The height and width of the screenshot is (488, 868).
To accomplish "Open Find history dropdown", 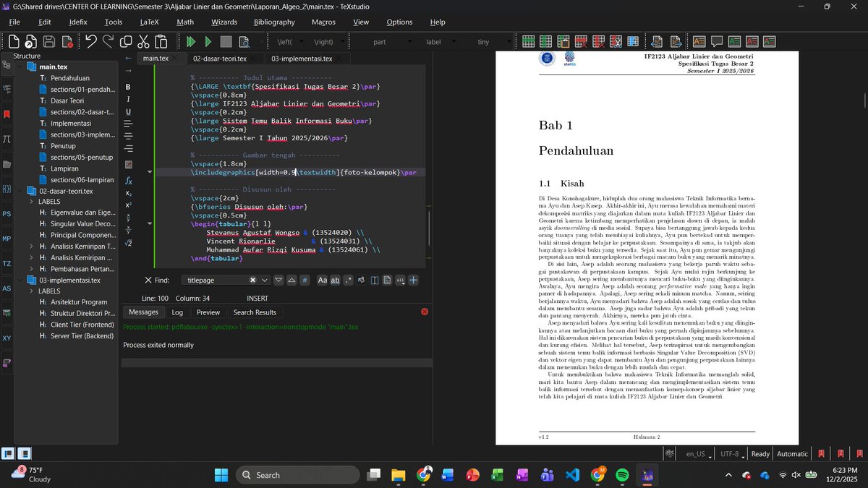I will [265, 280].
